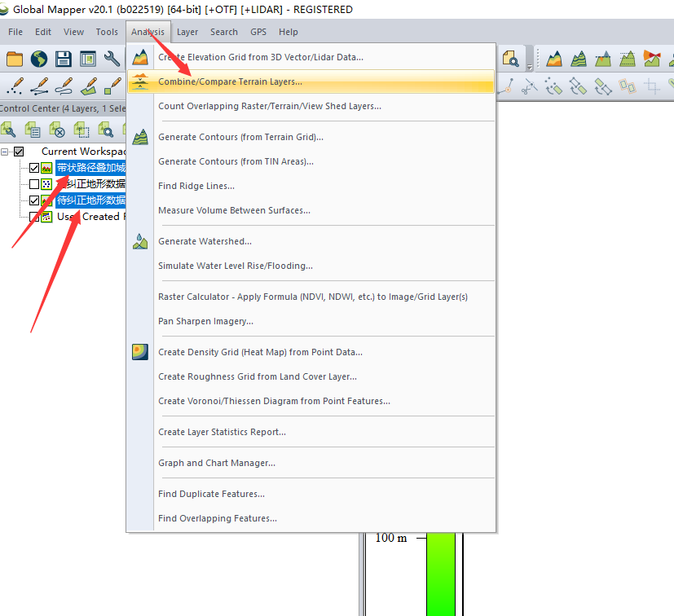Select the create area feature pencil tool
This screenshot has height=616, width=674.
[x=89, y=86]
